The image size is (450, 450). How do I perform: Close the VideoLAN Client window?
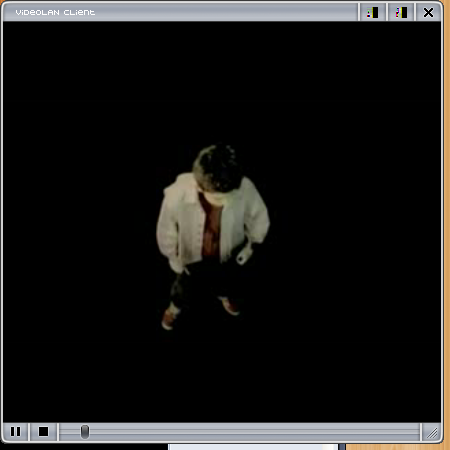[x=428, y=13]
